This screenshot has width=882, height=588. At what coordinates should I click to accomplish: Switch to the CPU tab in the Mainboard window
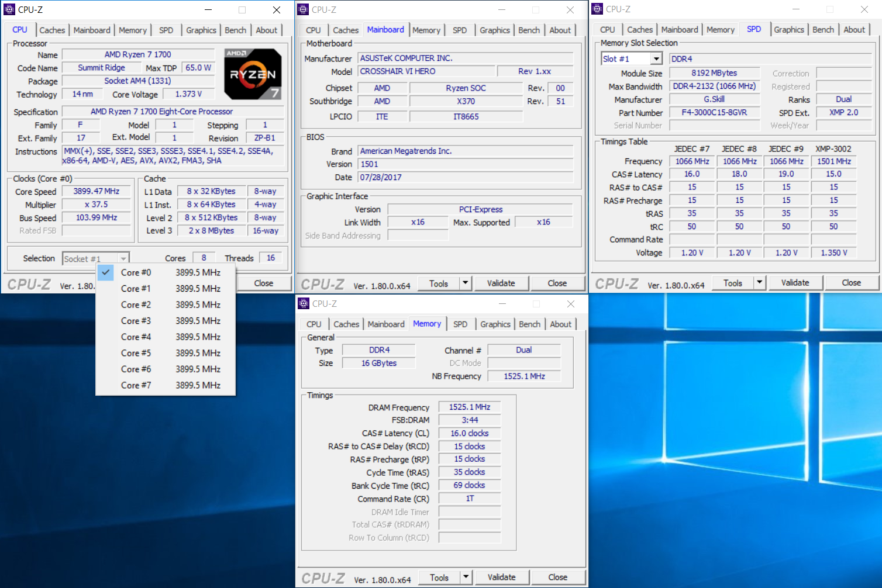(313, 30)
